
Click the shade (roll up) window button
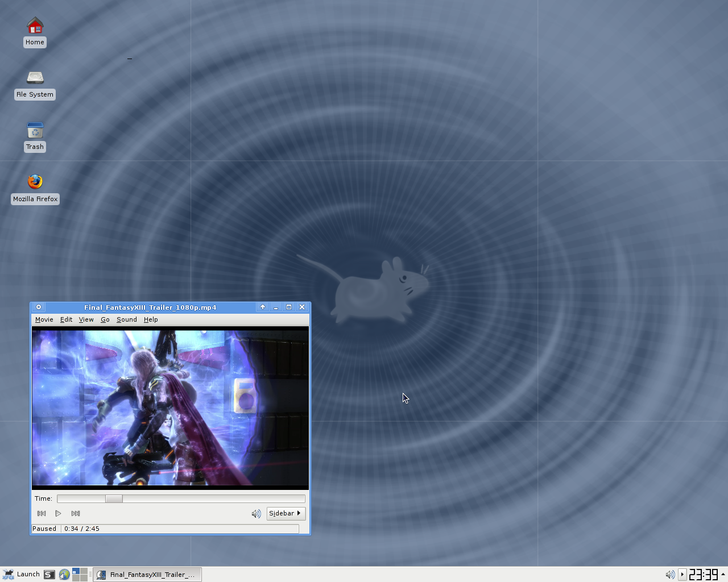pos(263,307)
